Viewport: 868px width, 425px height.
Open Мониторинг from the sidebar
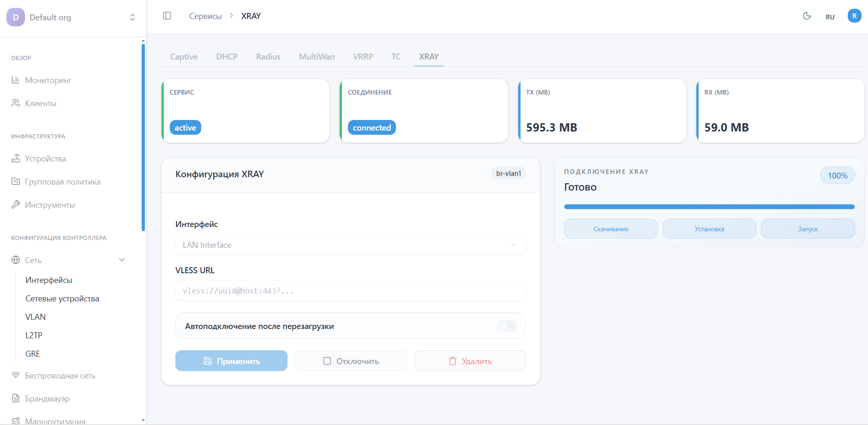pyautogui.click(x=48, y=80)
